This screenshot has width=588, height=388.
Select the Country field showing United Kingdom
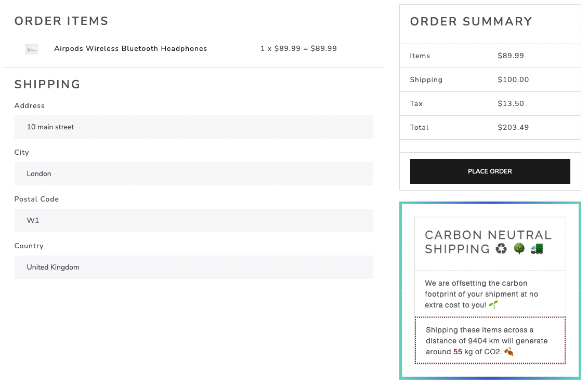pos(193,267)
